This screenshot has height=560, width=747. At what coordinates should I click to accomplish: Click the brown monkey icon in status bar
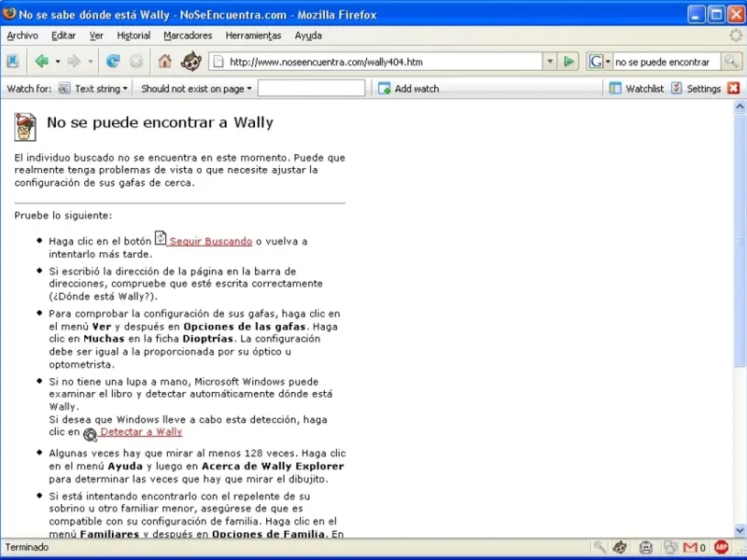point(620,548)
